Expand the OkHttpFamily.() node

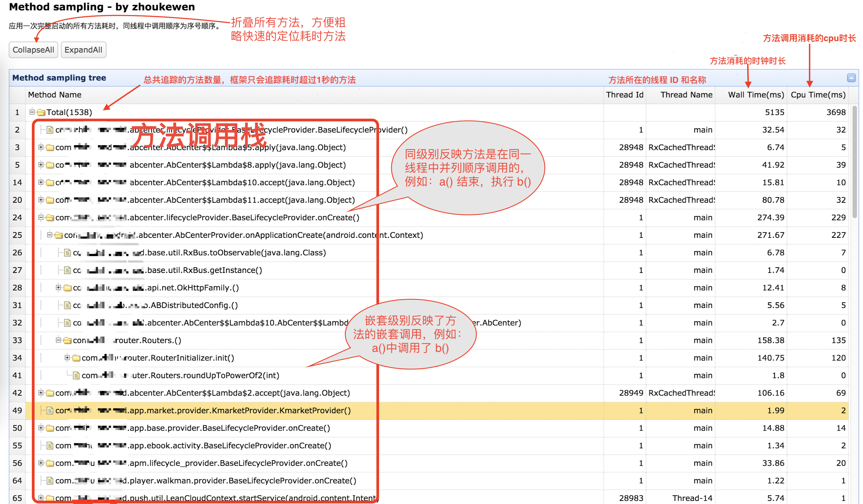point(58,287)
